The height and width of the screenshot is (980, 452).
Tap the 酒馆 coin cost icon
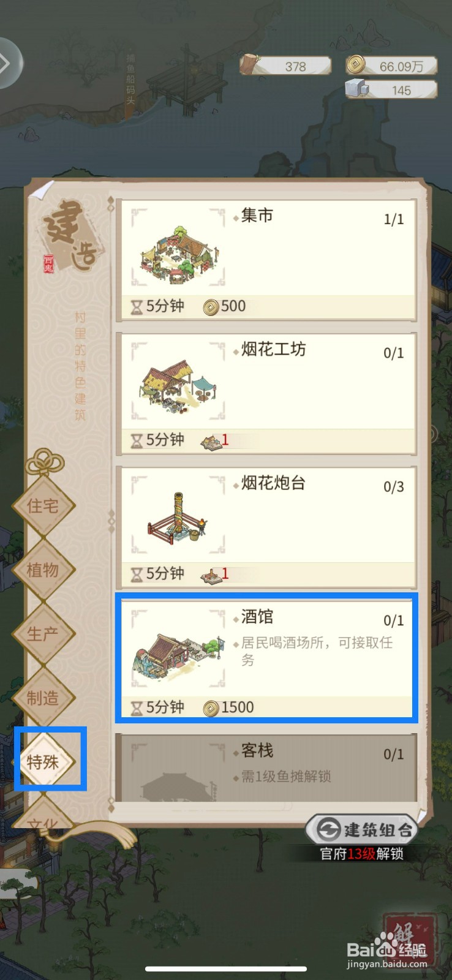pyautogui.click(x=211, y=708)
